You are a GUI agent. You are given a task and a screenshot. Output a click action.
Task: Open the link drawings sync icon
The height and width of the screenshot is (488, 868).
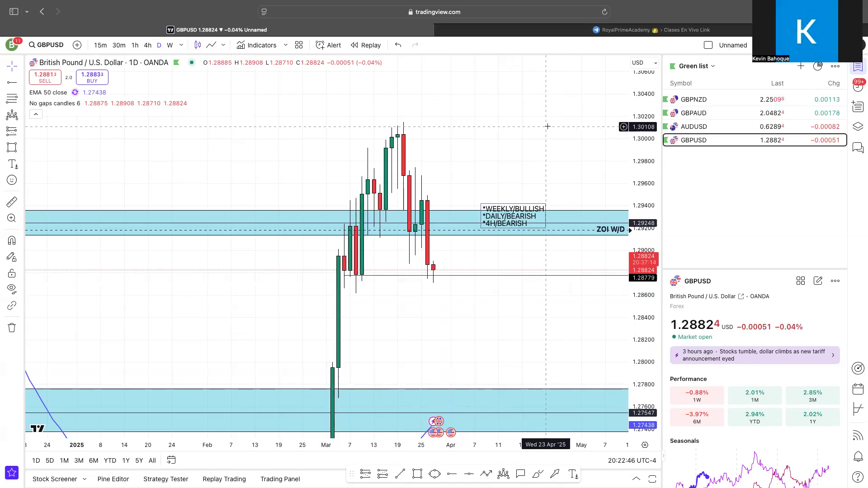[x=12, y=306]
